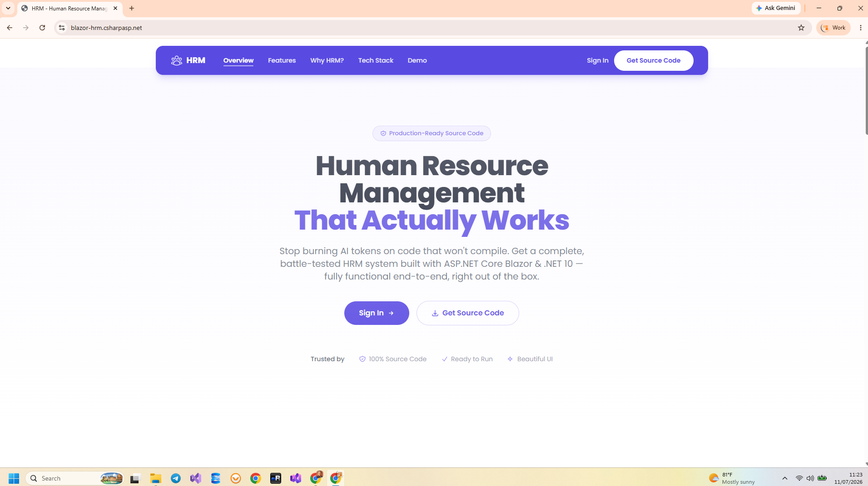
Task: Open Chrome three-dot menu
Action: [861, 28]
